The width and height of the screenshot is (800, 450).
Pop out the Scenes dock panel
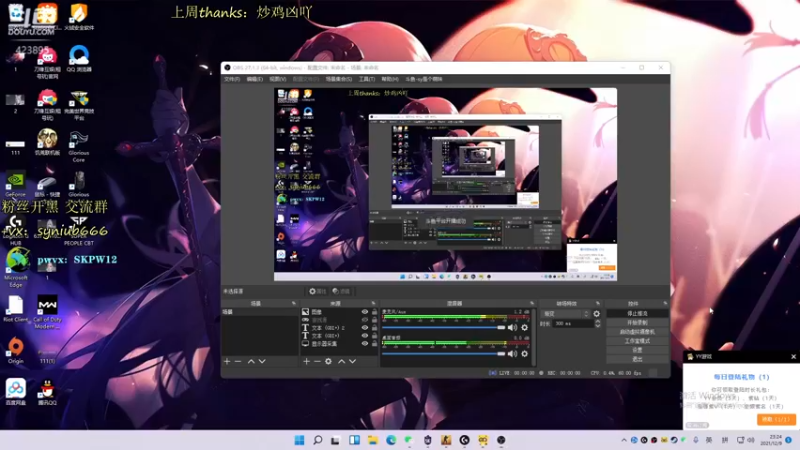[293, 303]
